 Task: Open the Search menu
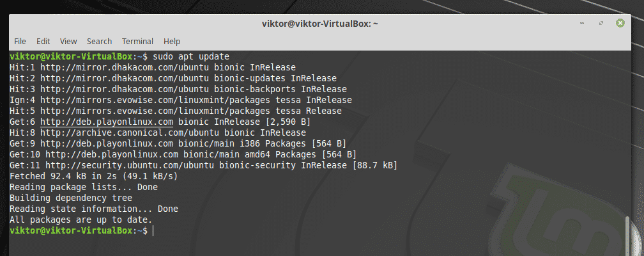pyautogui.click(x=99, y=41)
